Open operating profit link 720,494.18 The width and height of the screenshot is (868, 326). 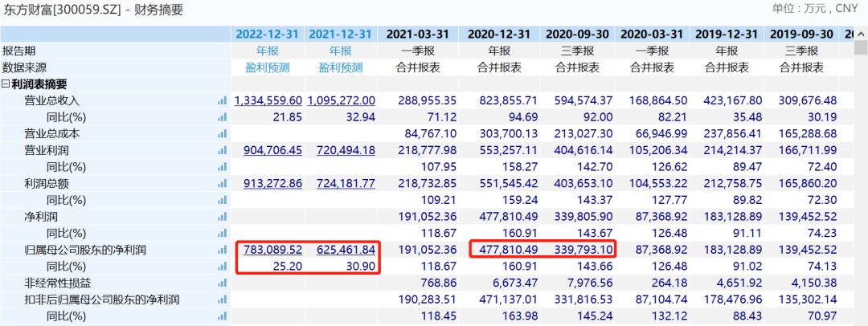point(346,150)
